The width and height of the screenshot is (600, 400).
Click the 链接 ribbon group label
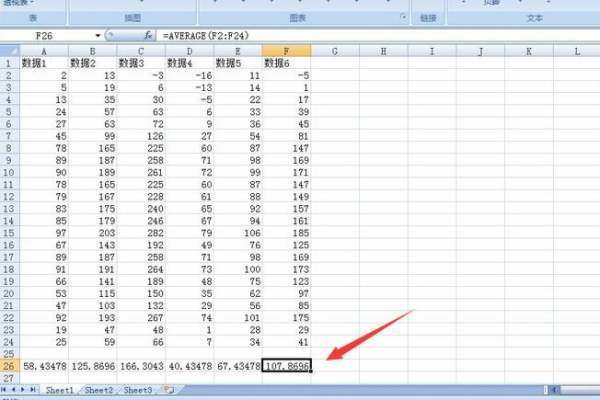[428, 18]
